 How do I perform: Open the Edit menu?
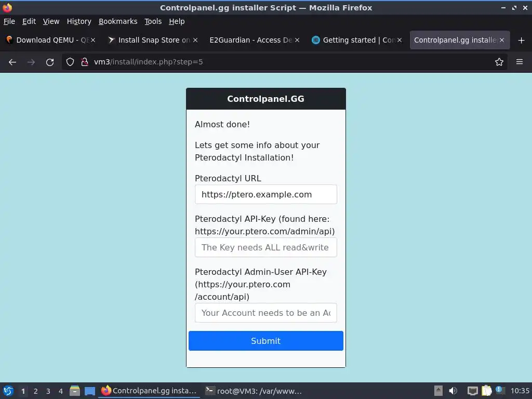(29, 21)
